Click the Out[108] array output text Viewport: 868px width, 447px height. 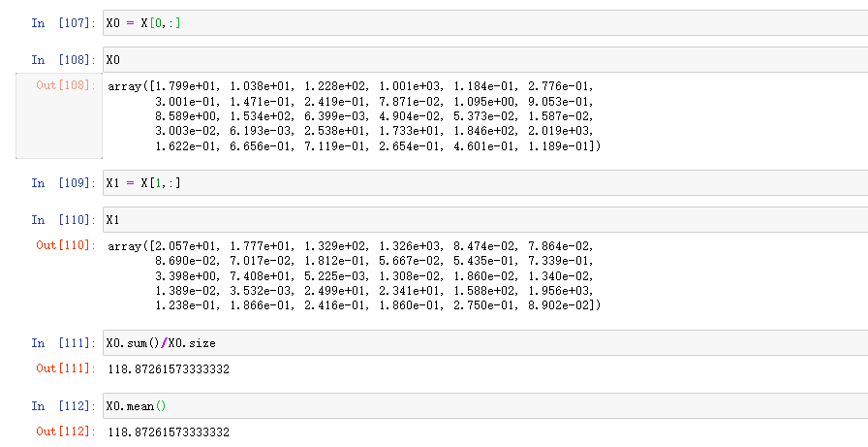(355, 116)
